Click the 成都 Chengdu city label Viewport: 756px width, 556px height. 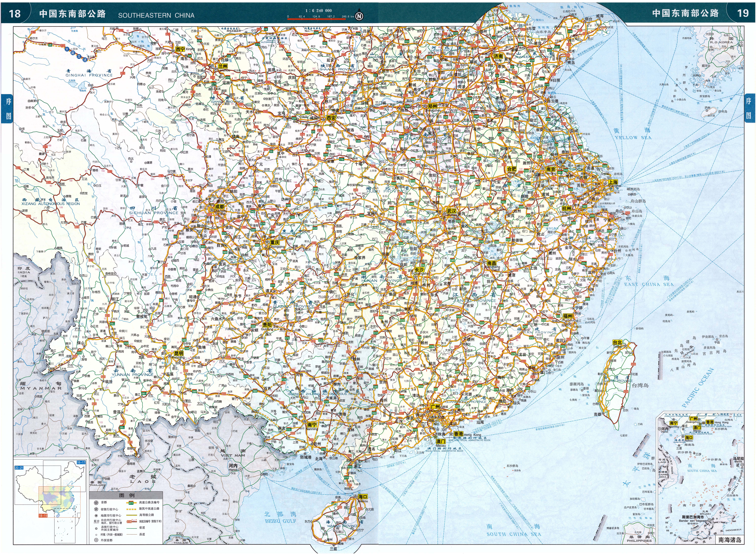(220, 207)
